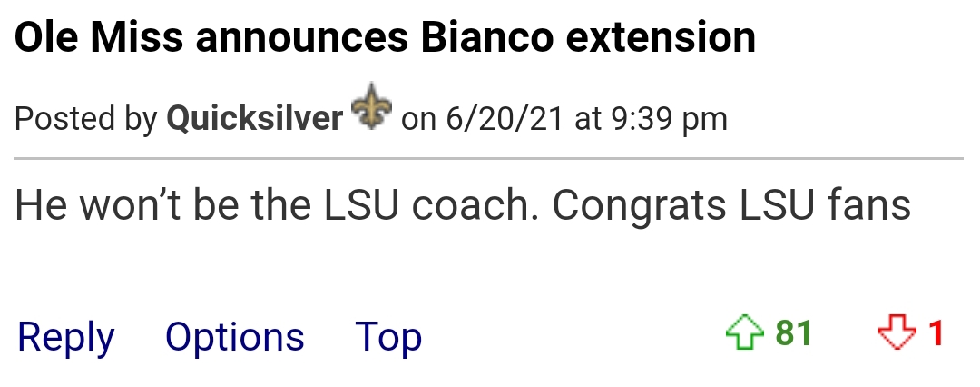Click the downvote count of 1

(936, 332)
